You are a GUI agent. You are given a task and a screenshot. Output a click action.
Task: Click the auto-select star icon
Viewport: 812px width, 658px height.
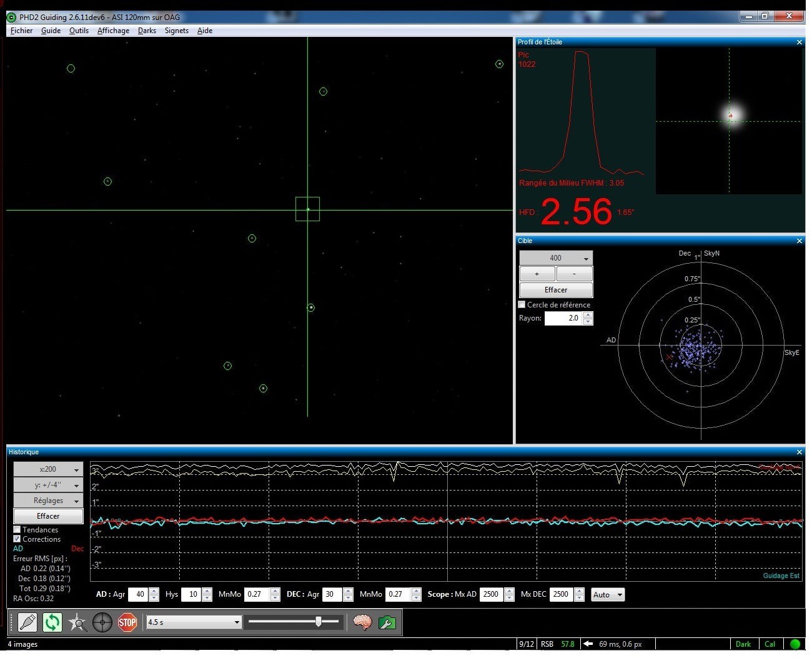click(77, 622)
